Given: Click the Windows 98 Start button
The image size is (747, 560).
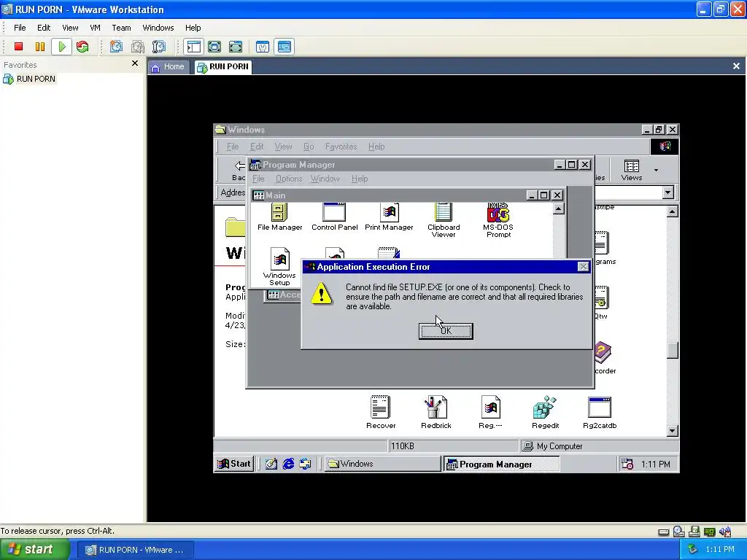Looking at the screenshot, I should click(x=234, y=464).
